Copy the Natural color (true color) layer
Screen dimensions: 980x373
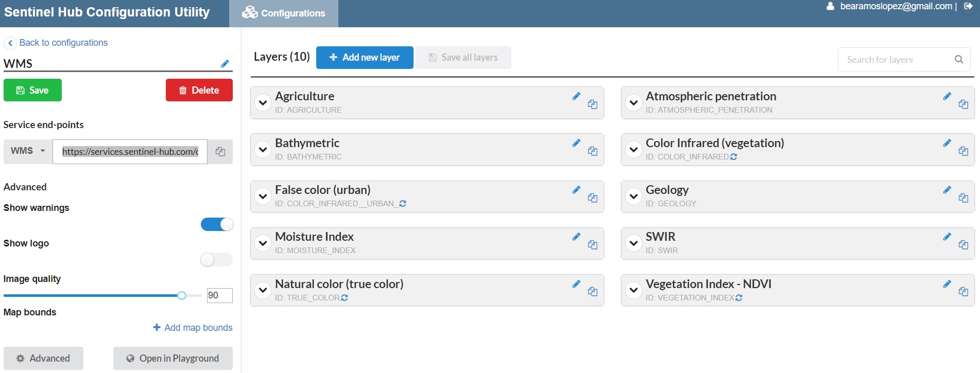click(593, 292)
